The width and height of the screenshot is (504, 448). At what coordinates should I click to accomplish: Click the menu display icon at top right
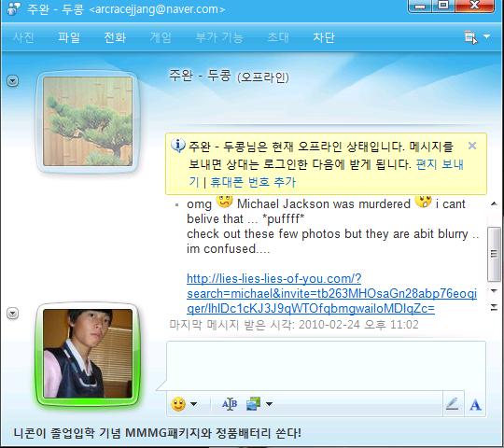pyautogui.click(x=471, y=37)
